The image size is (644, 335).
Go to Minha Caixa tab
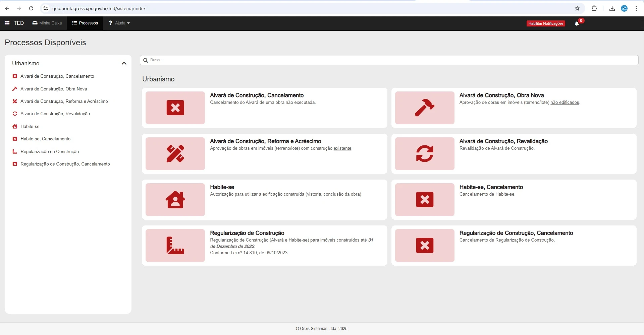click(x=47, y=23)
